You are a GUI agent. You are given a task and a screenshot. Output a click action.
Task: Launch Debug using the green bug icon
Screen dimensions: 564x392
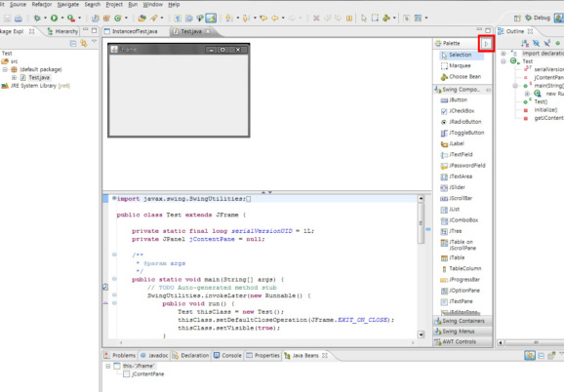point(37,18)
